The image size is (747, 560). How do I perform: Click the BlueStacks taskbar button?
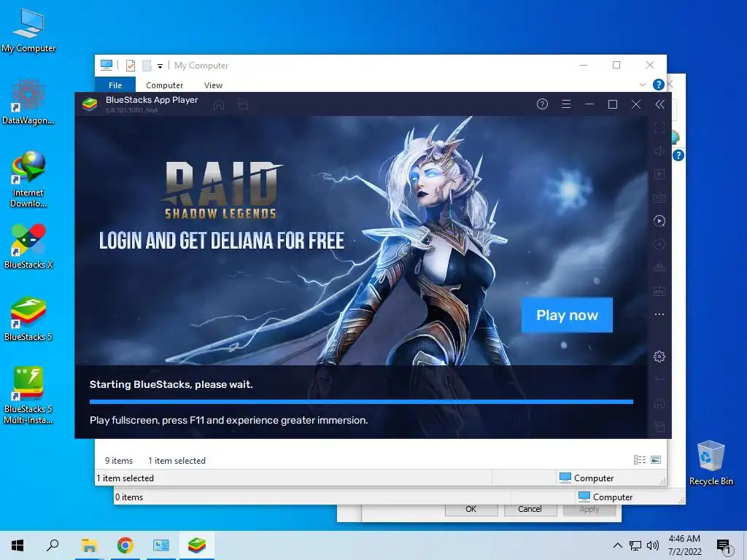(197, 545)
